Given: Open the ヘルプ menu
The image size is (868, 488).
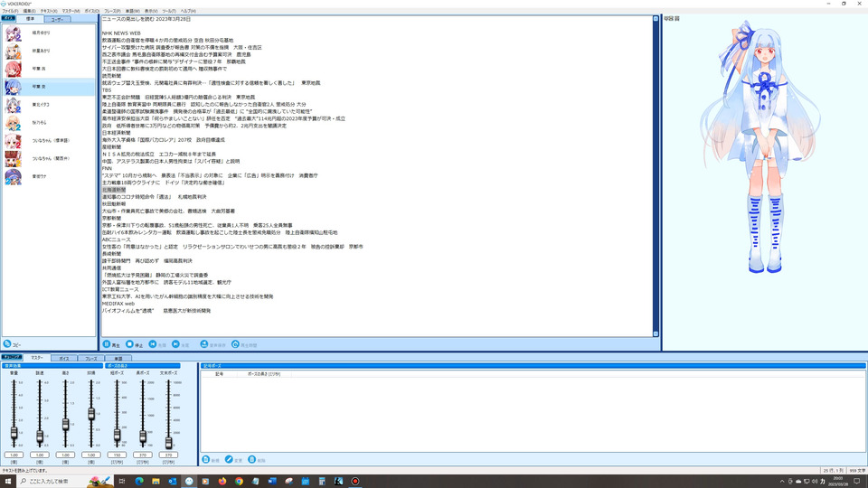Looking at the screenshot, I should (x=188, y=11).
